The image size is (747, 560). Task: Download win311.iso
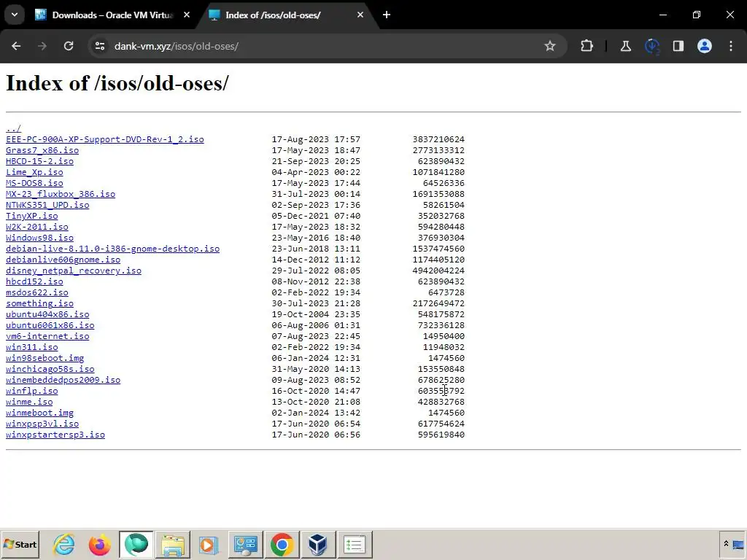point(32,348)
